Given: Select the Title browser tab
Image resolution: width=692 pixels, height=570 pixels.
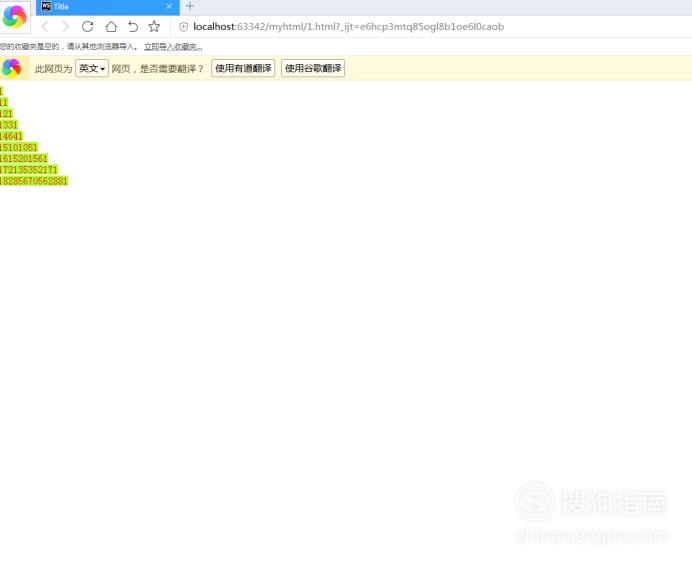Looking at the screenshot, I should click(108, 7).
